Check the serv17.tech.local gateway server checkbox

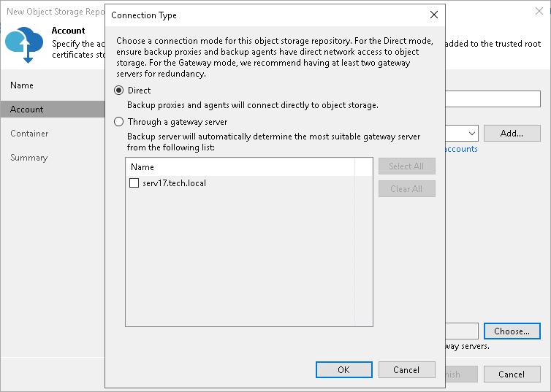pos(134,182)
